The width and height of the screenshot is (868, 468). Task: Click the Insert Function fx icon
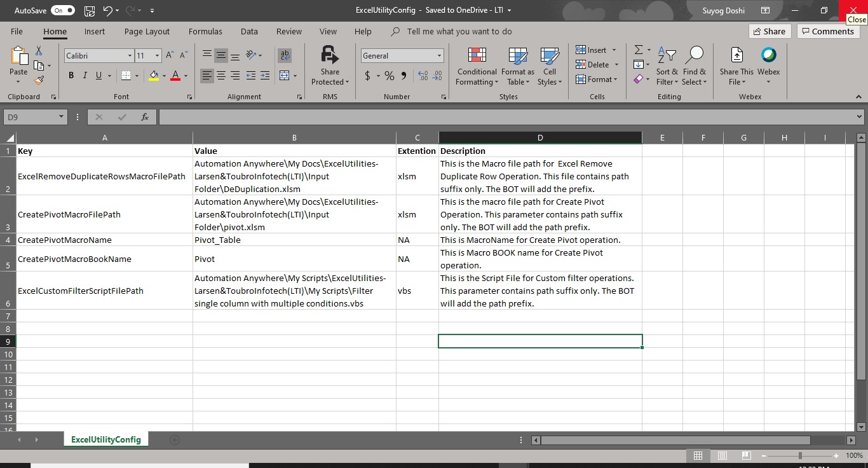pos(145,117)
